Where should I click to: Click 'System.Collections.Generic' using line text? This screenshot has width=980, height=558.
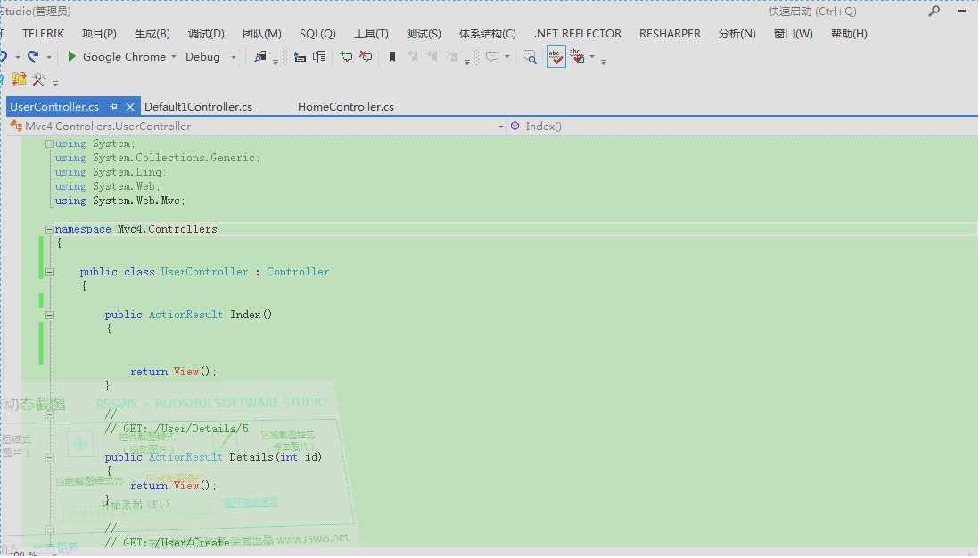coord(176,158)
